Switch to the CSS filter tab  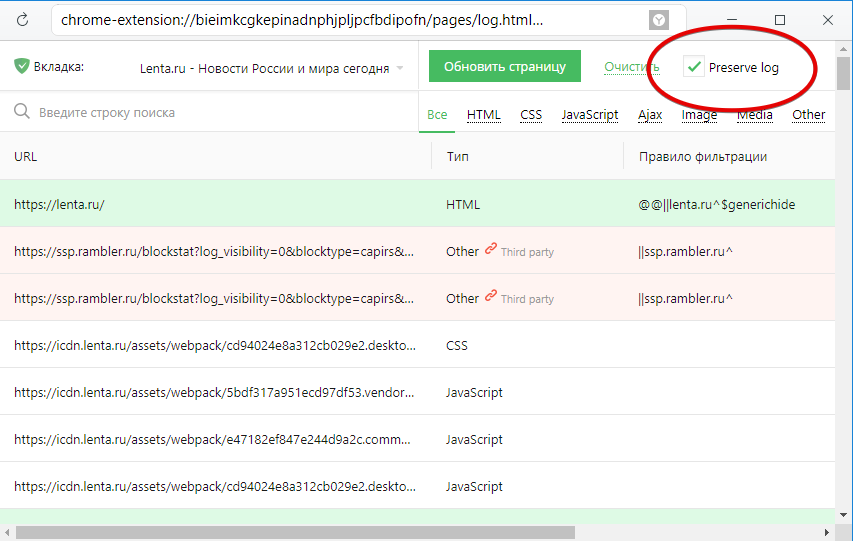pos(531,115)
